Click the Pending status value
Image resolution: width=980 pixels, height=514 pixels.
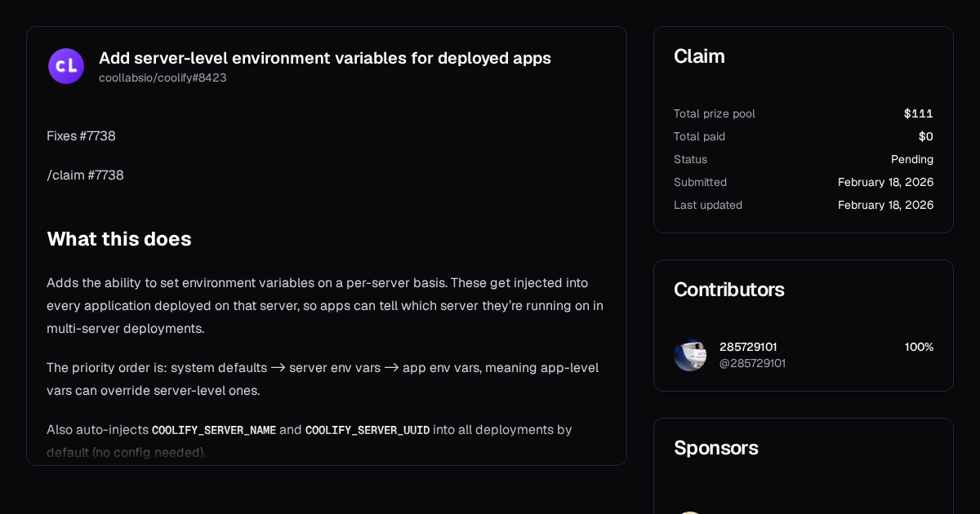tap(912, 159)
